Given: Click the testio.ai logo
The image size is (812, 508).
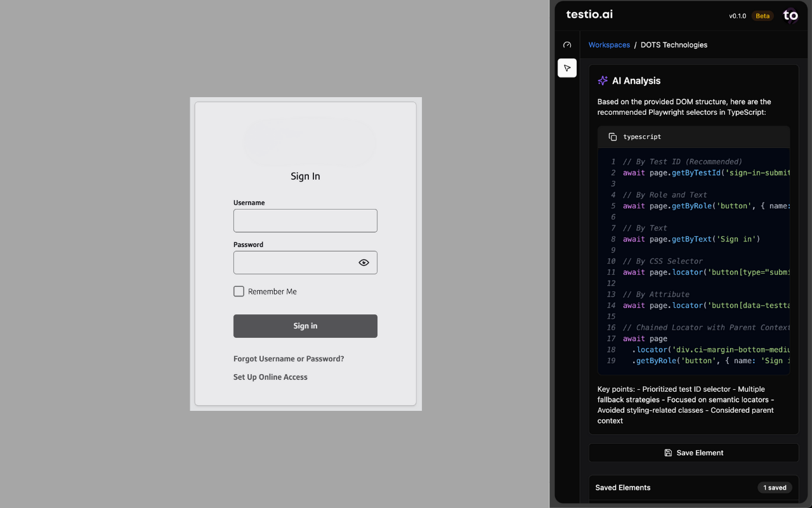Looking at the screenshot, I should pos(589,15).
